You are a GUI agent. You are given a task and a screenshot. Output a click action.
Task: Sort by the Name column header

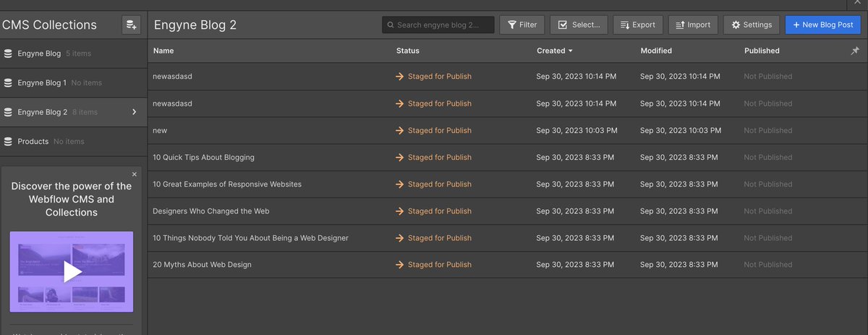[x=163, y=51]
